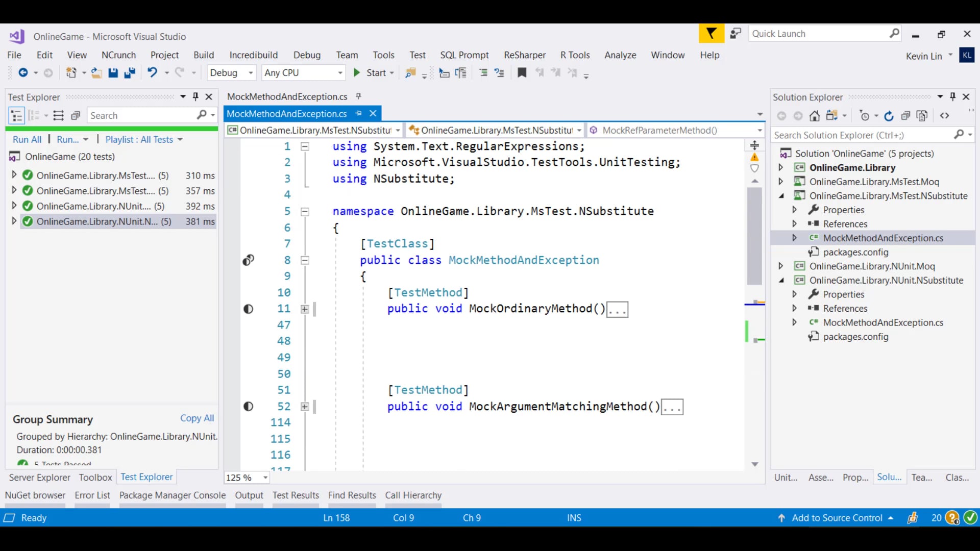Expand the folded MockOrdinaryMethod code block
The height and width of the screenshot is (551, 980).
[x=305, y=309]
